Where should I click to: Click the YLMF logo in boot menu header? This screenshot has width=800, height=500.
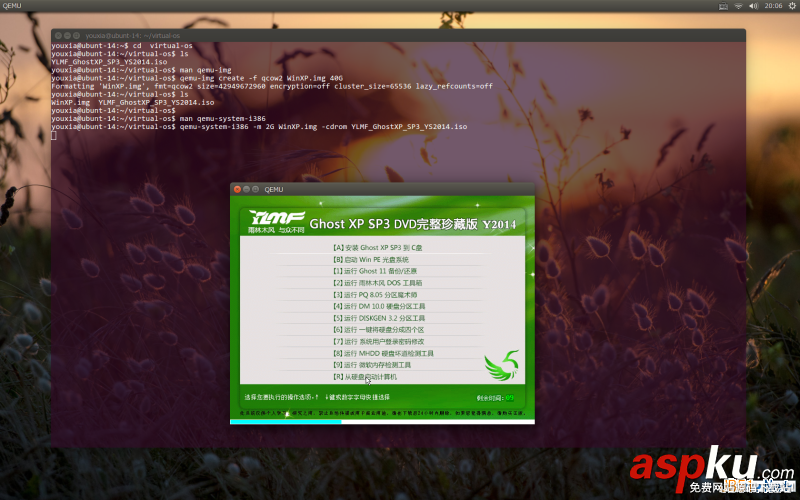pyautogui.click(x=277, y=221)
